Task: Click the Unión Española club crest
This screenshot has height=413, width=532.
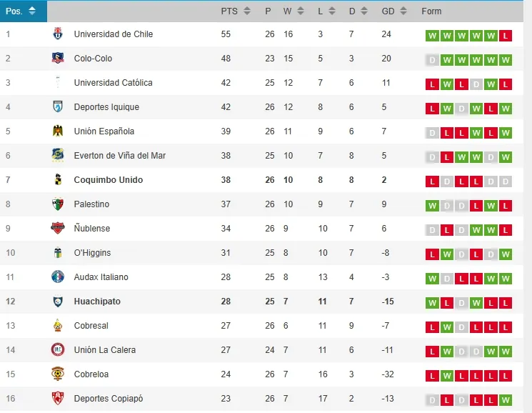Action: [58, 131]
